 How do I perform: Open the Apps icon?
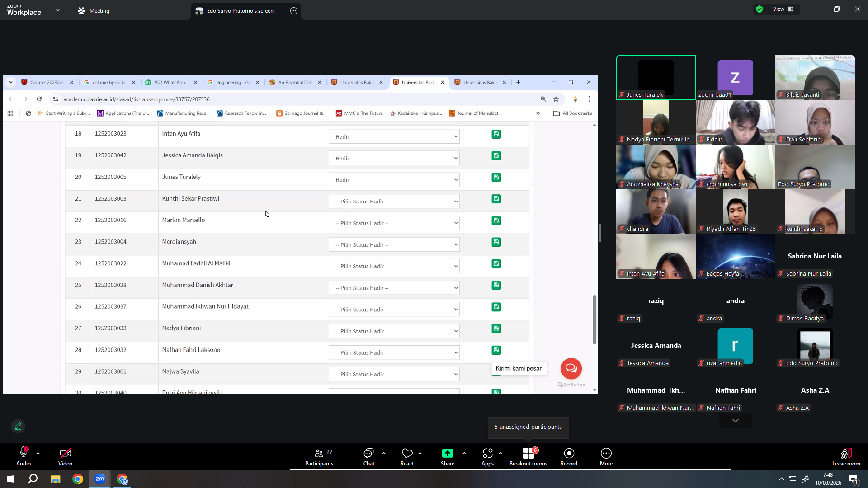click(487, 453)
